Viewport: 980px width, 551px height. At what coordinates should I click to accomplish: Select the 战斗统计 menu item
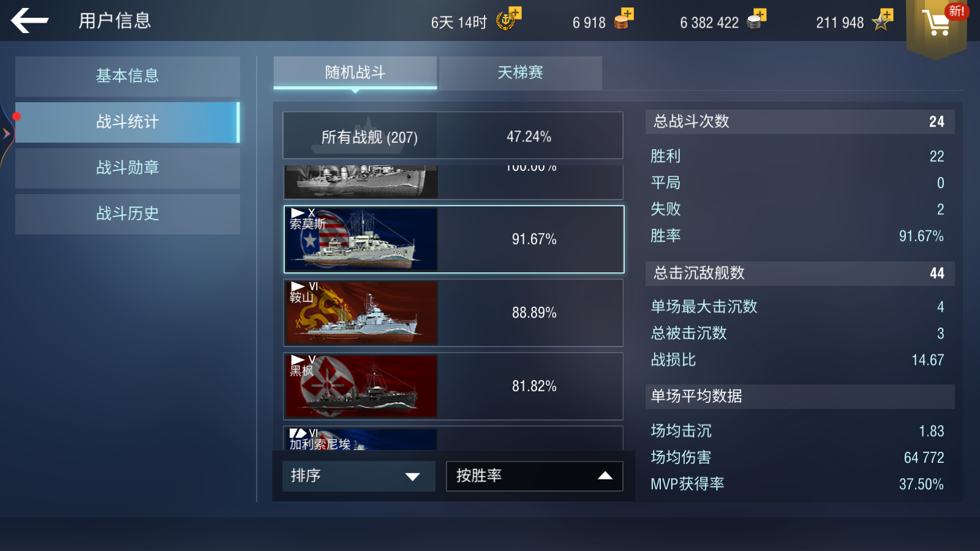[x=127, y=122]
